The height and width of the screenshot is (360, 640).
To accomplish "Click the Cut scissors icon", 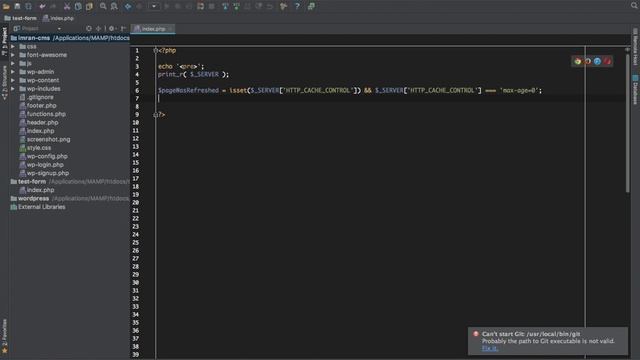I will coord(67,6).
